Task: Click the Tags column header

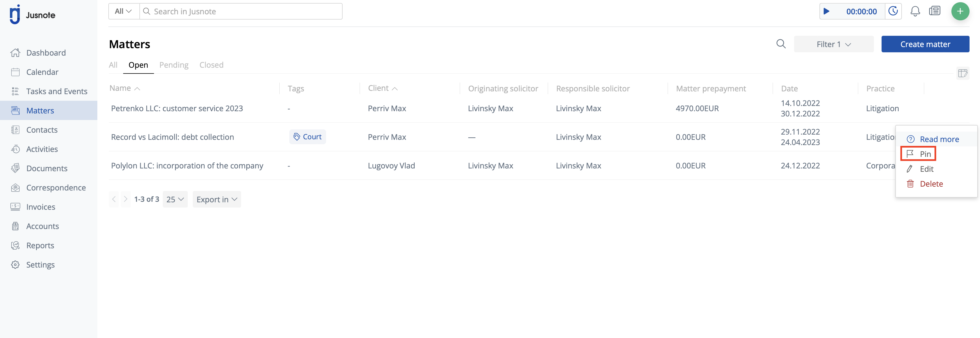Action: tap(296, 89)
